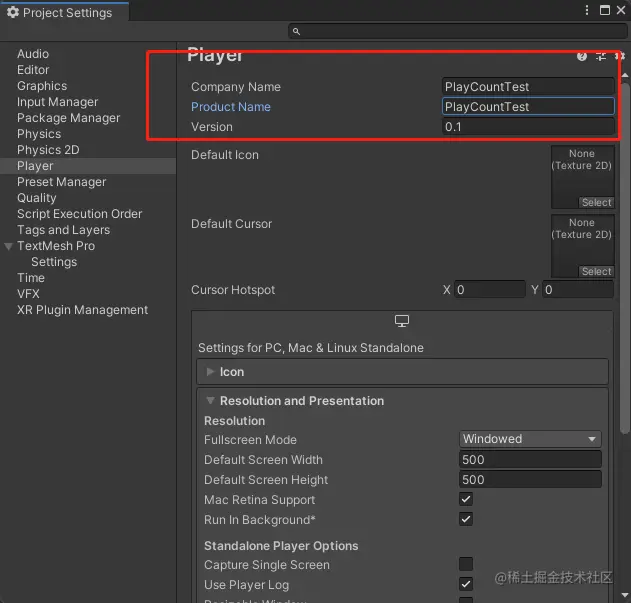
Task: Click the Project Settings tab gear icon
Action: pos(13,12)
